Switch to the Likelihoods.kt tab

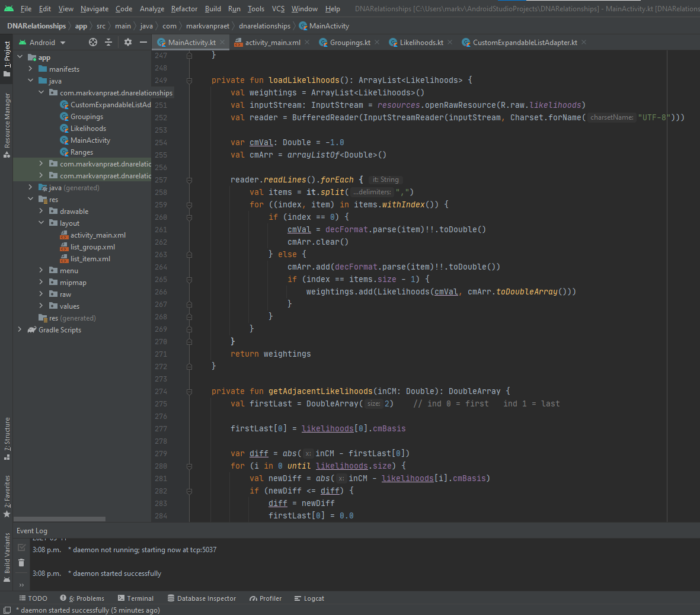(421, 43)
